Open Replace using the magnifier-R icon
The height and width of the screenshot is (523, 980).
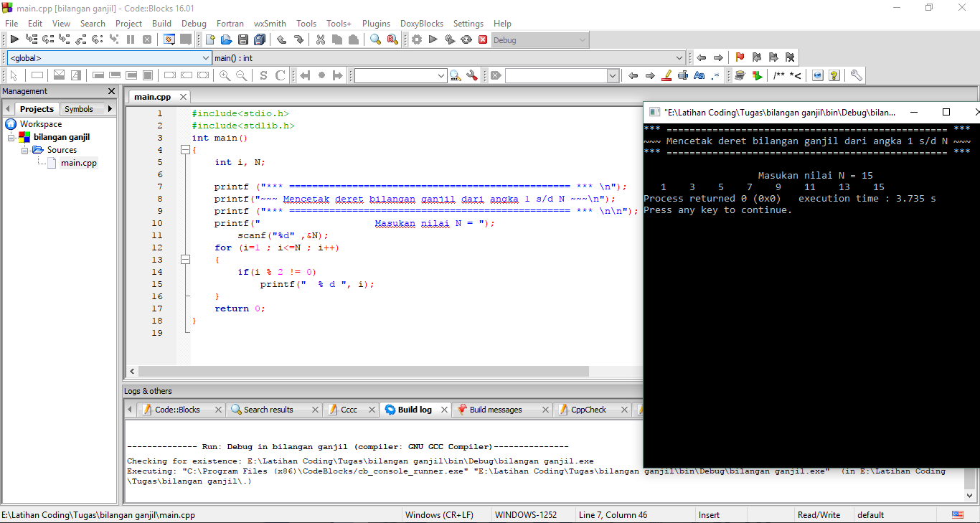[392, 39]
